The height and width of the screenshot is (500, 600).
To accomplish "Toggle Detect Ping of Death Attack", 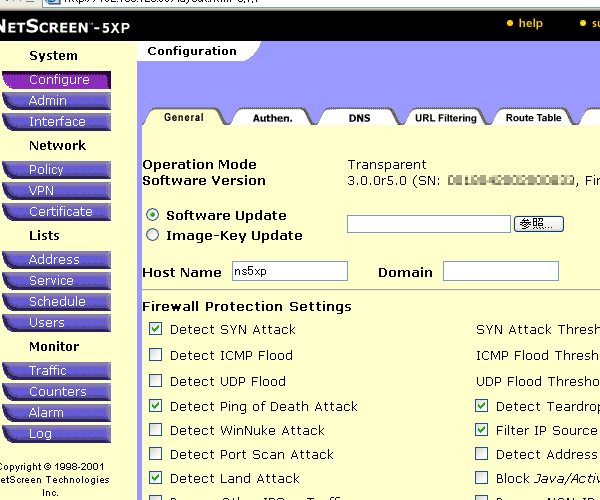I will pos(155,406).
